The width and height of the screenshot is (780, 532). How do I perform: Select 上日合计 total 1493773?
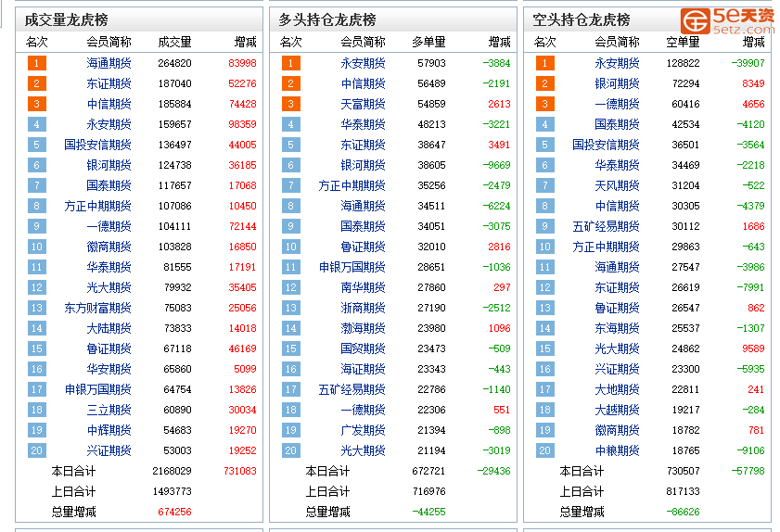click(x=173, y=491)
